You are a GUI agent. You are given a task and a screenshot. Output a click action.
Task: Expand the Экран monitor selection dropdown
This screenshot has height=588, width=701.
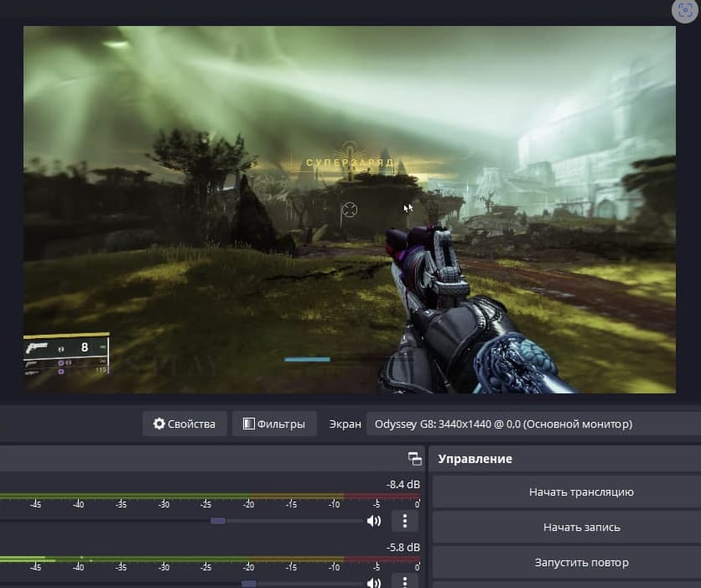click(532, 424)
